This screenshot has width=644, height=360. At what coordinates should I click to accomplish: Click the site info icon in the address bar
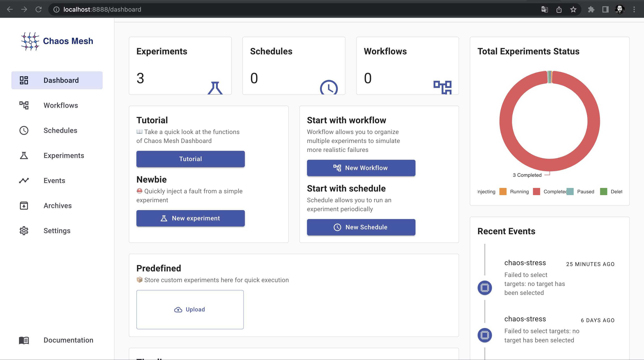[x=57, y=9]
